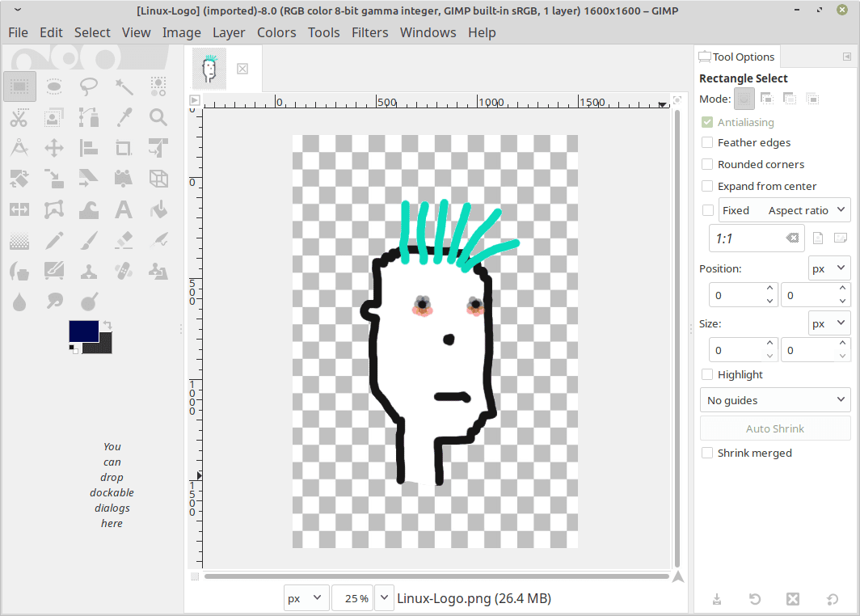Screen dimensions: 860x616
Task: Activate the Fuzzy Select magic wand
Action: pyautogui.click(x=124, y=86)
